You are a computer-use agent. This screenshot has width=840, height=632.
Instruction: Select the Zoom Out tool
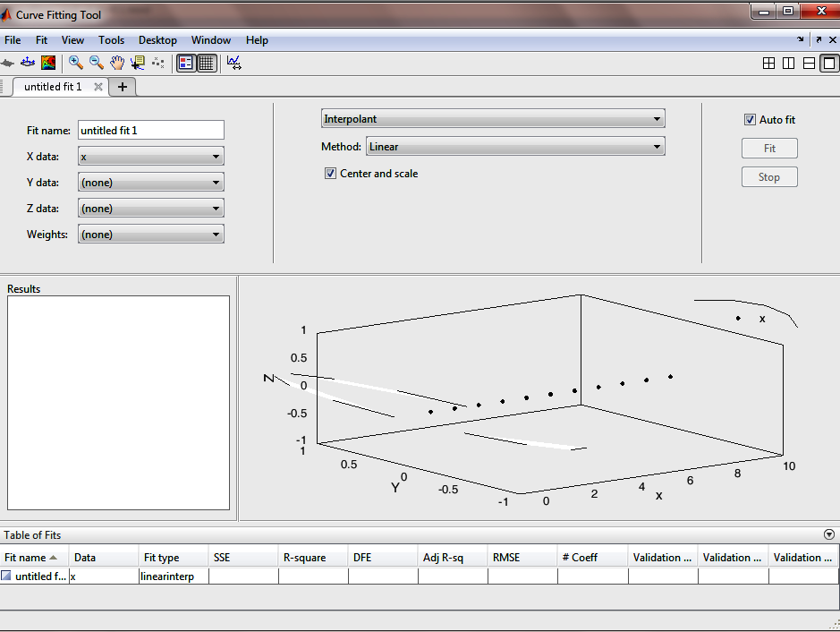97,63
